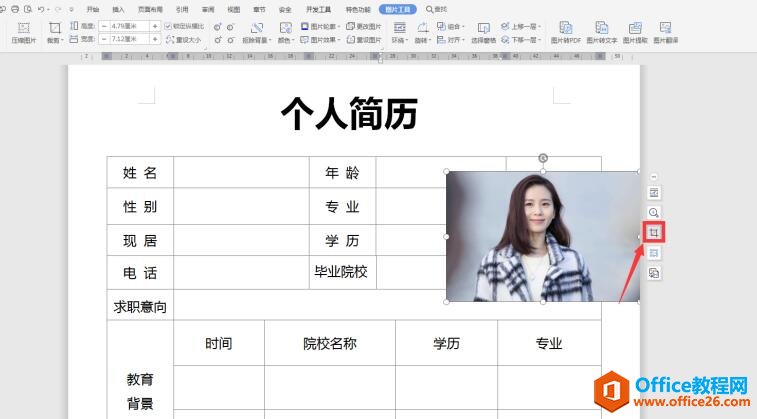The width and height of the screenshot is (757, 419).
Task: Decrease 高度 height with minus button
Action: [x=104, y=26]
